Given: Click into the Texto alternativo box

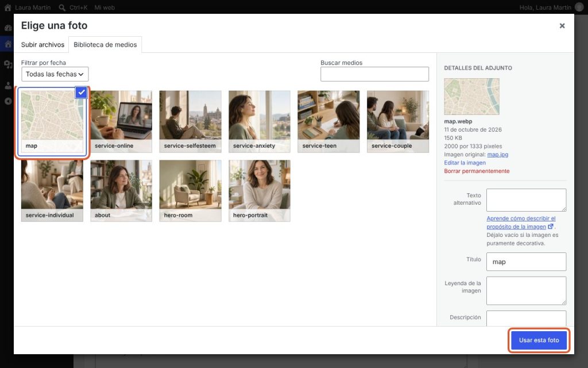Looking at the screenshot, I should coord(526,200).
